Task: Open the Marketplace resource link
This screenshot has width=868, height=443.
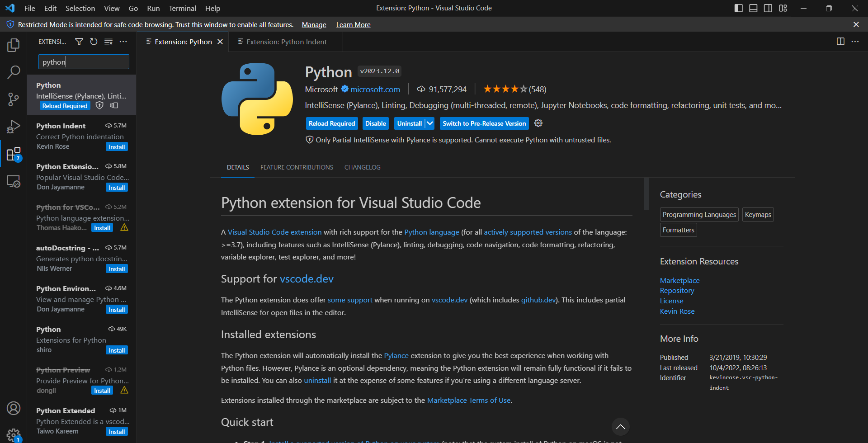Action: [x=679, y=280]
